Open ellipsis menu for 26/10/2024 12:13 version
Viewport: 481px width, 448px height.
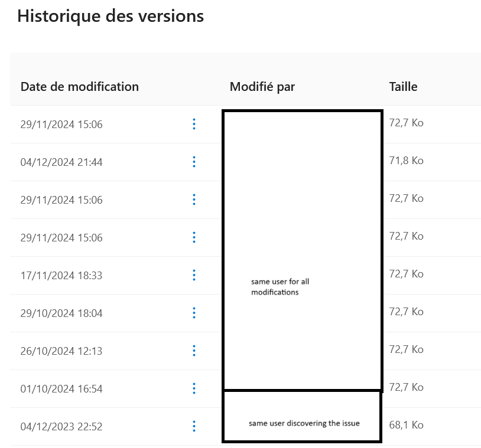coord(194,351)
